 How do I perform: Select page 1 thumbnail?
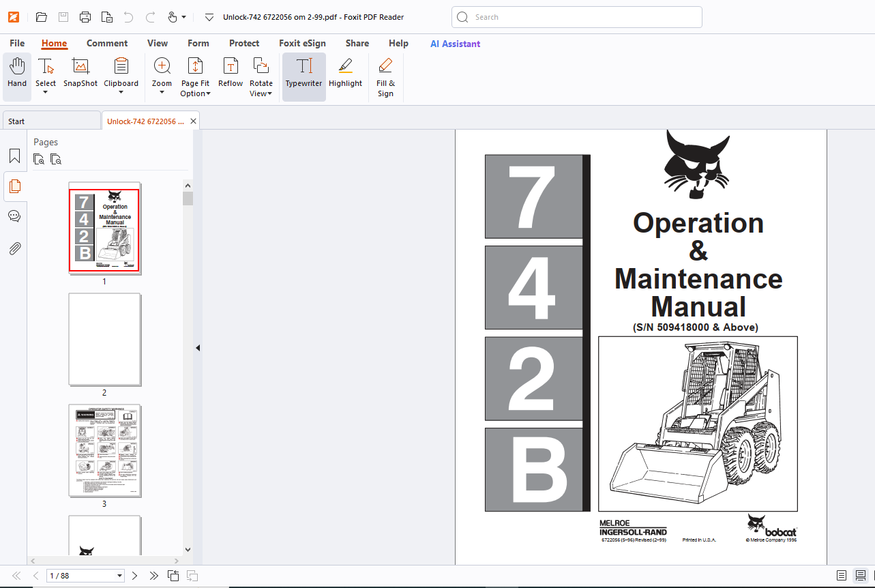[104, 230]
